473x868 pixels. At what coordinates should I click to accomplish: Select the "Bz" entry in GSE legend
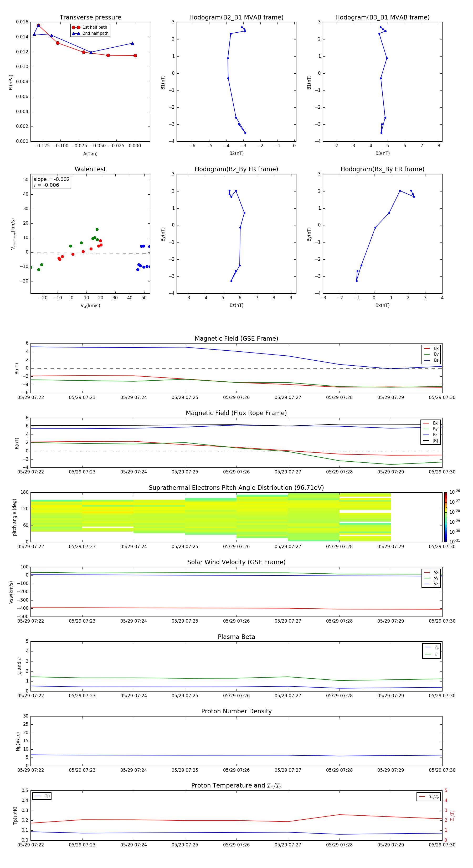click(431, 360)
